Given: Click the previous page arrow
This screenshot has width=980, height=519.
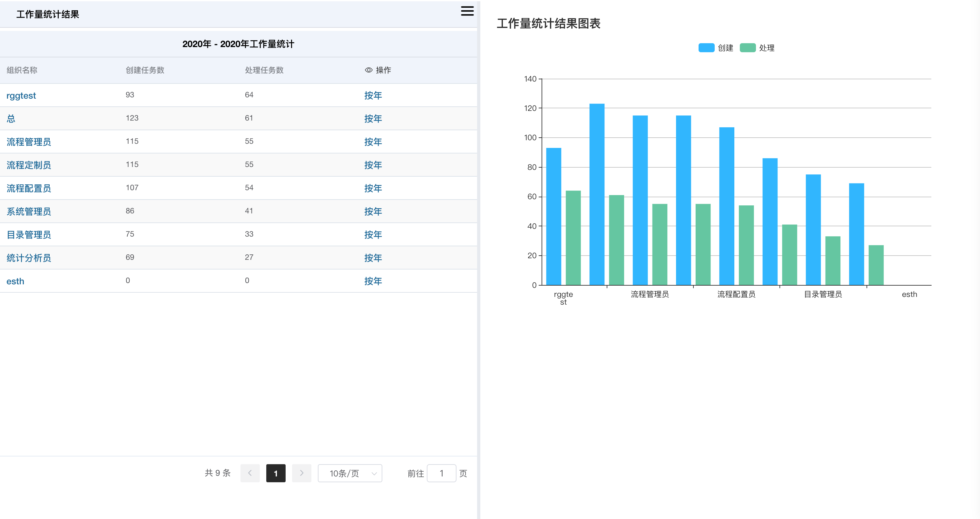Looking at the screenshot, I should (x=250, y=473).
